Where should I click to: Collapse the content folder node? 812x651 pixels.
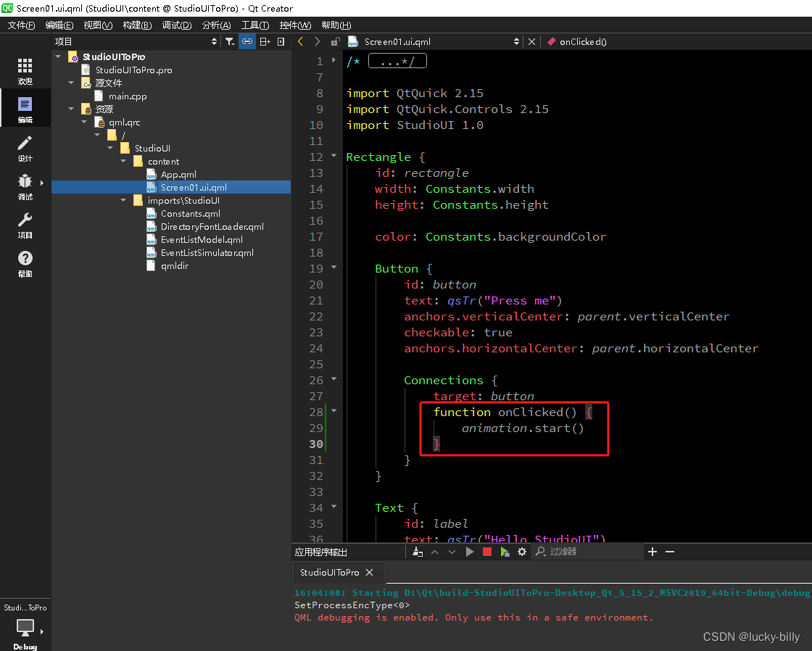click(x=123, y=160)
